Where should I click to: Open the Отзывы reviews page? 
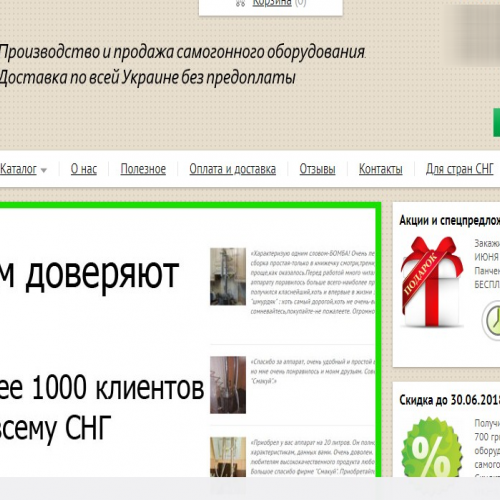317,169
